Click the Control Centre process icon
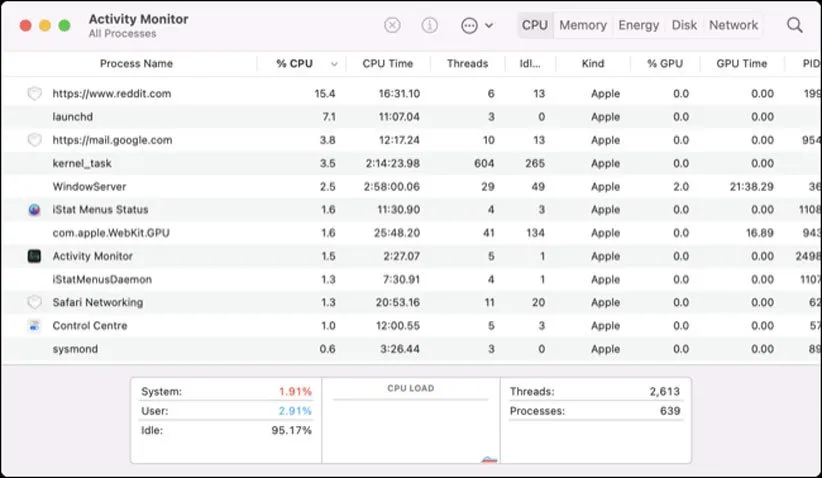This screenshot has height=478, width=822. point(34,326)
